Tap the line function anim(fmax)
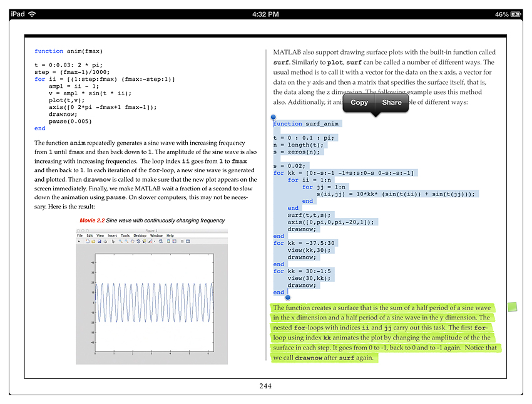 pyautogui.click(x=69, y=51)
